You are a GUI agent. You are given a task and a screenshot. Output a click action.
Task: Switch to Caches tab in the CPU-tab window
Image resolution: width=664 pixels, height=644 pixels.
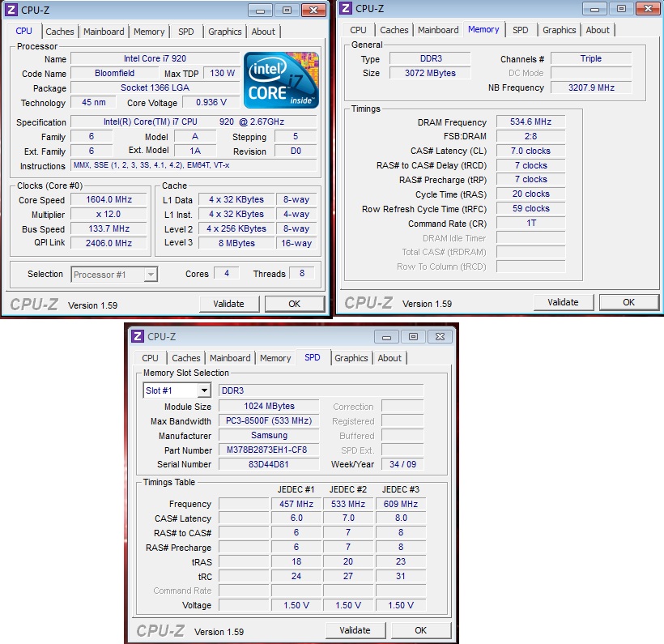click(60, 32)
